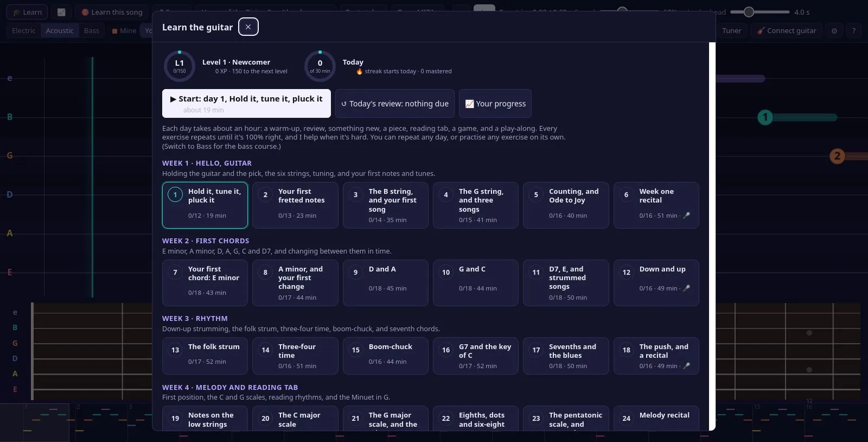Viewport: 868px width, 442px height.
Task: Select the Electric guitar type
Action: pos(24,30)
